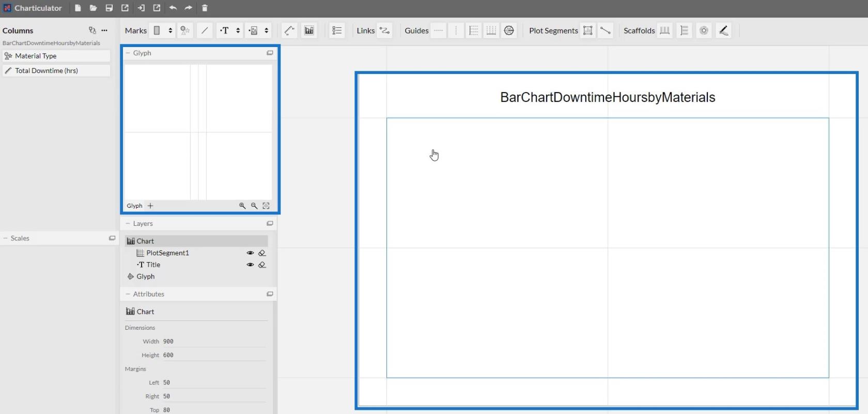The height and width of the screenshot is (414, 868).
Task: Select the symbol mark tool
Action: 185,30
